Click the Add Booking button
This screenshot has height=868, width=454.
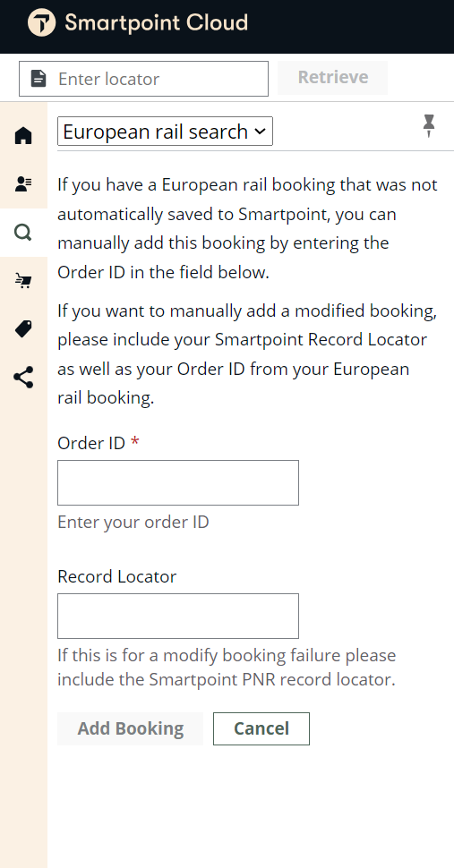(130, 728)
